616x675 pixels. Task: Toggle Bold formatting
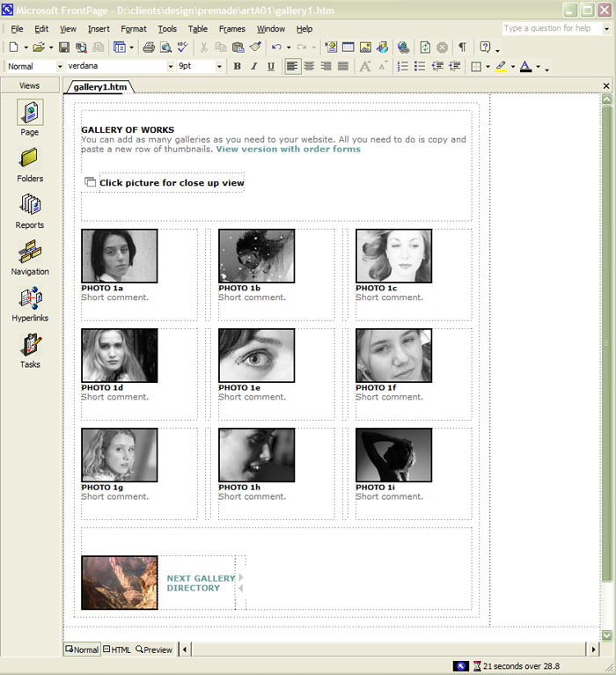point(237,67)
